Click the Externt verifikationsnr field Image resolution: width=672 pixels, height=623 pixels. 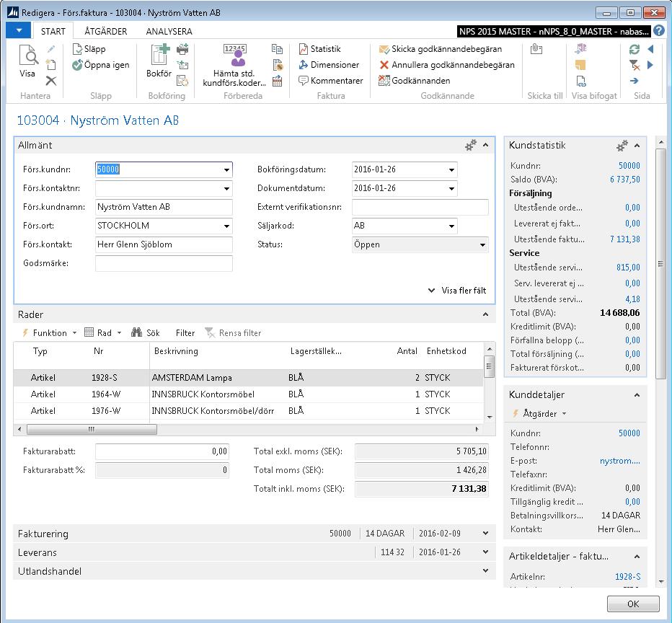[x=420, y=207]
